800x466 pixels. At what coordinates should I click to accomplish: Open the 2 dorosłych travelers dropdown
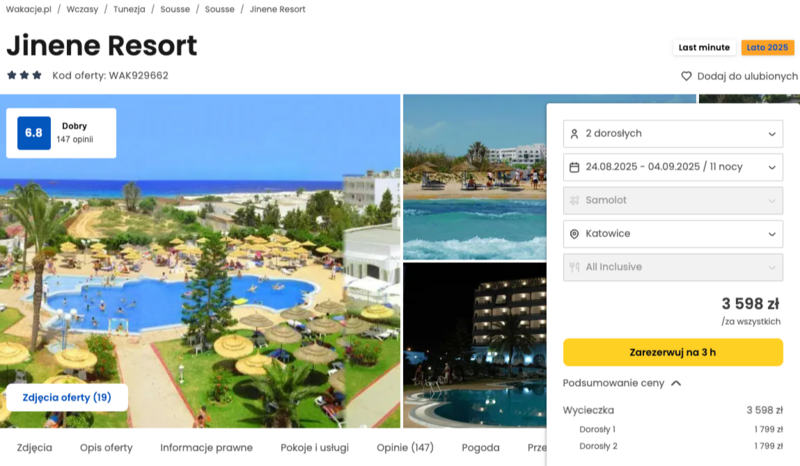pos(672,134)
